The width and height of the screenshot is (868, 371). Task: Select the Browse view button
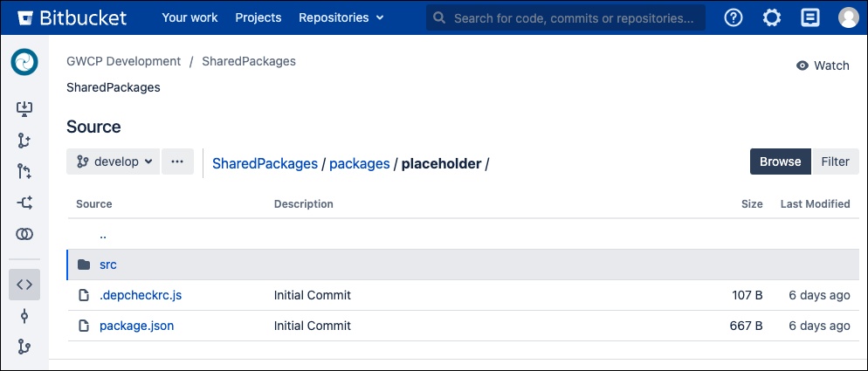(781, 161)
